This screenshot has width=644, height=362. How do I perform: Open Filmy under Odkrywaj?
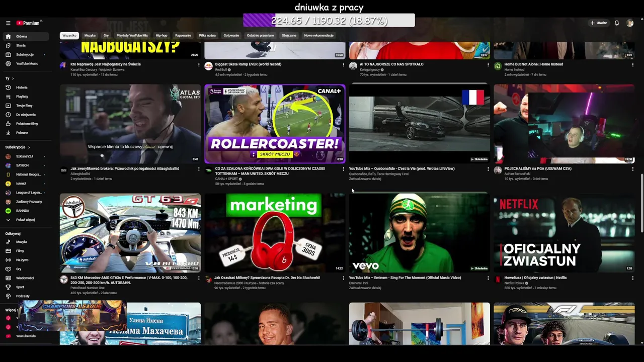26,251
